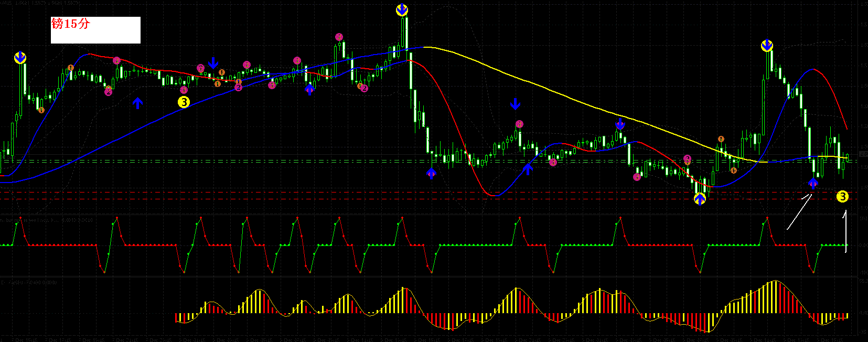This screenshot has height=342, width=868.
Task: Click blue up arrow left of the left yellow "3"
Action: coord(137,103)
